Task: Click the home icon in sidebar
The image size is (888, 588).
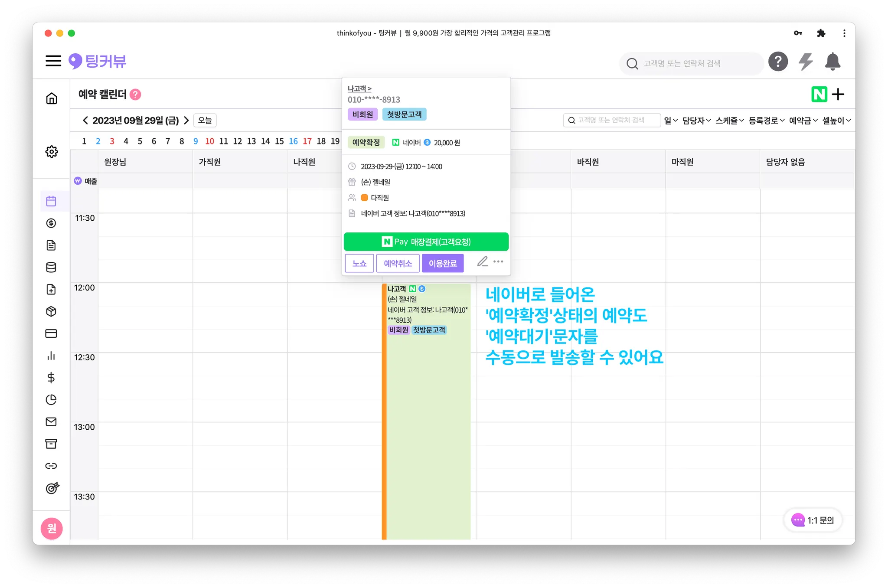Action: click(51, 98)
